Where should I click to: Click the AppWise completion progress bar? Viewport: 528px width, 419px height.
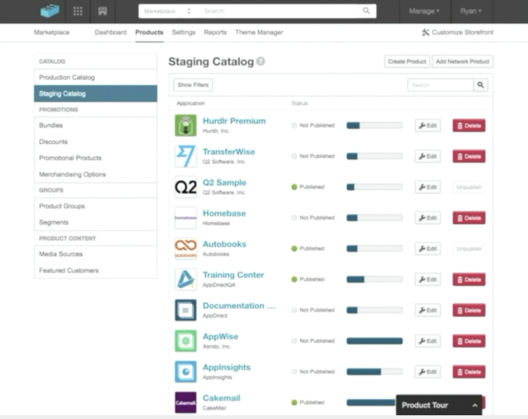374,341
